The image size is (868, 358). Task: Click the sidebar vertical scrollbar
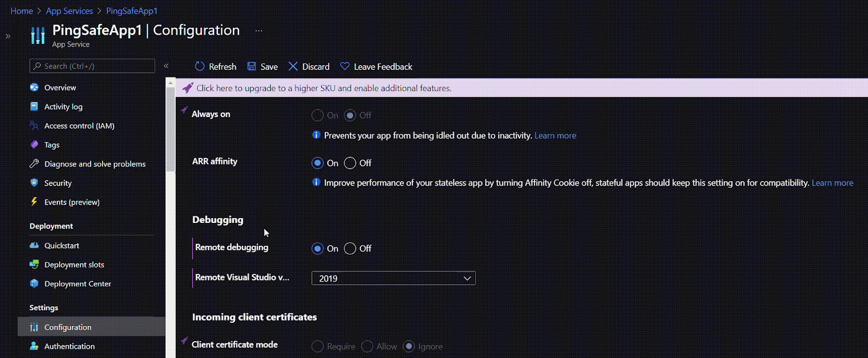click(x=170, y=130)
